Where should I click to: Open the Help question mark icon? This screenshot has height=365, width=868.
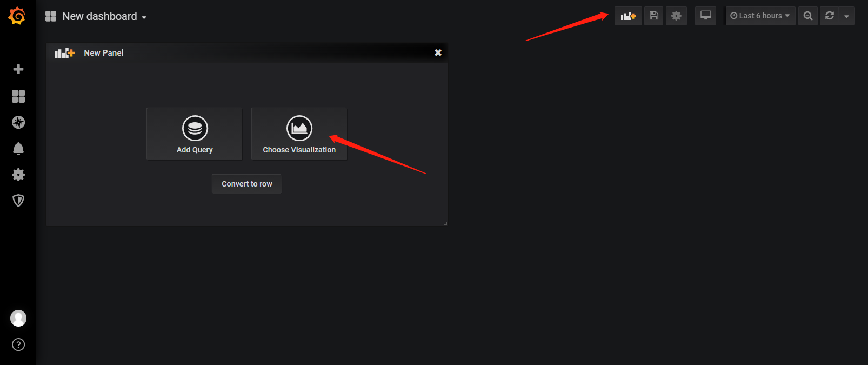click(18, 344)
